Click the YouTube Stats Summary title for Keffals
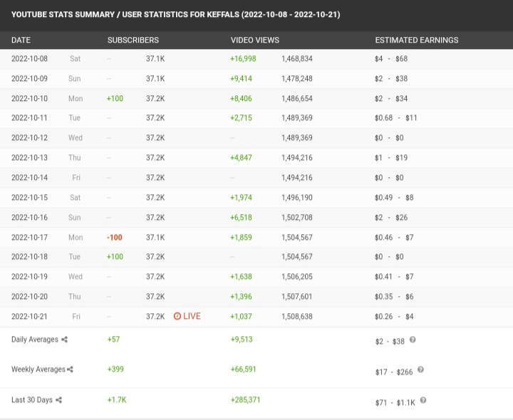The image size is (513, 420). tap(176, 14)
